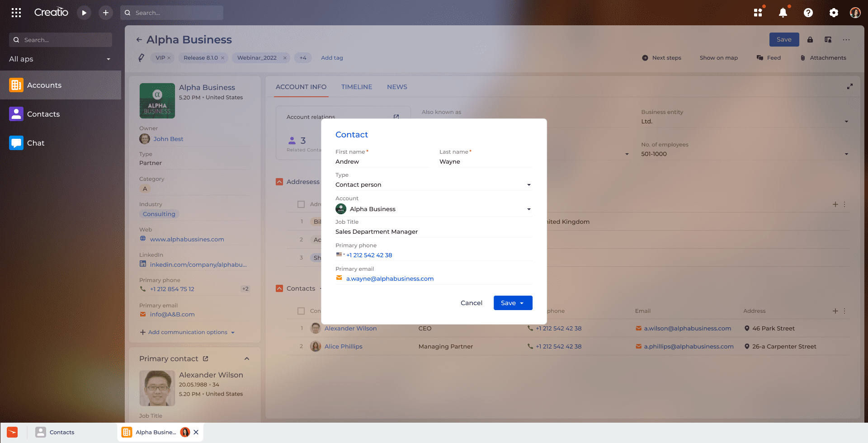Open Accounts in the sidebar
Screen dimensions: 868x443
pos(61,85)
